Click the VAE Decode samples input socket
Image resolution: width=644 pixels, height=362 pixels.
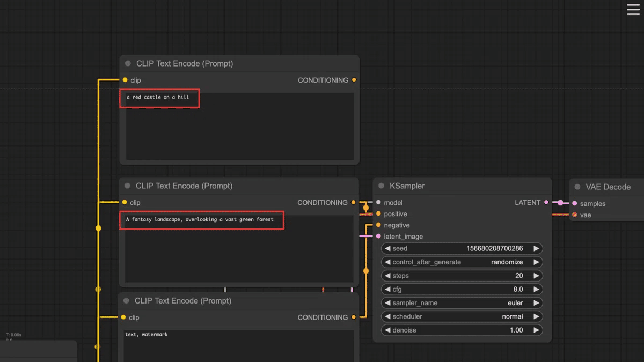(x=575, y=204)
